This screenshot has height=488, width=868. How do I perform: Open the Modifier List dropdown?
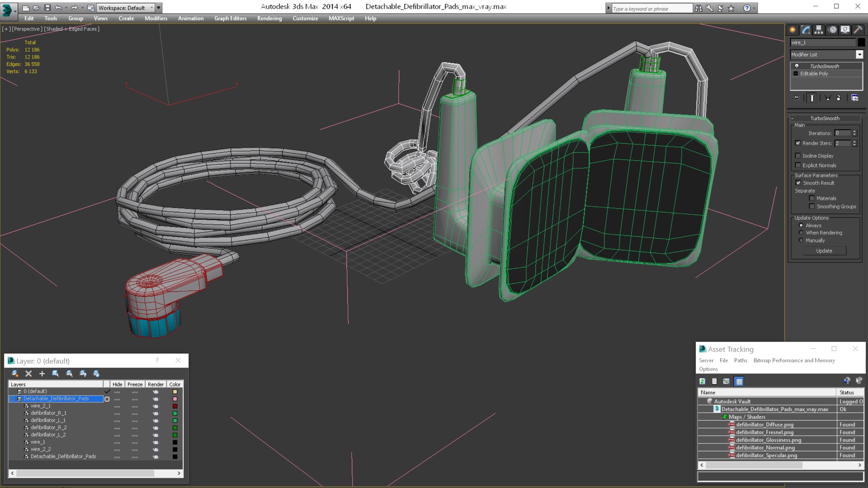[859, 55]
